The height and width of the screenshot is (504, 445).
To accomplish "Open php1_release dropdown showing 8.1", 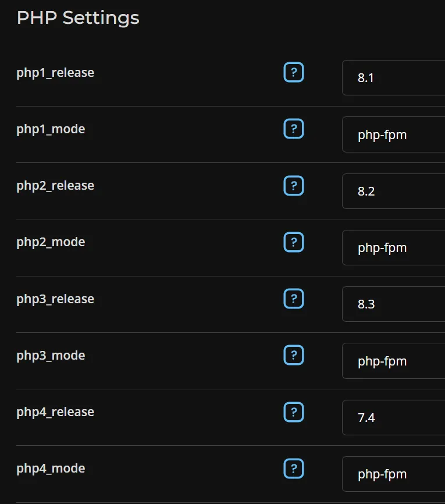I will click(x=393, y=77).
